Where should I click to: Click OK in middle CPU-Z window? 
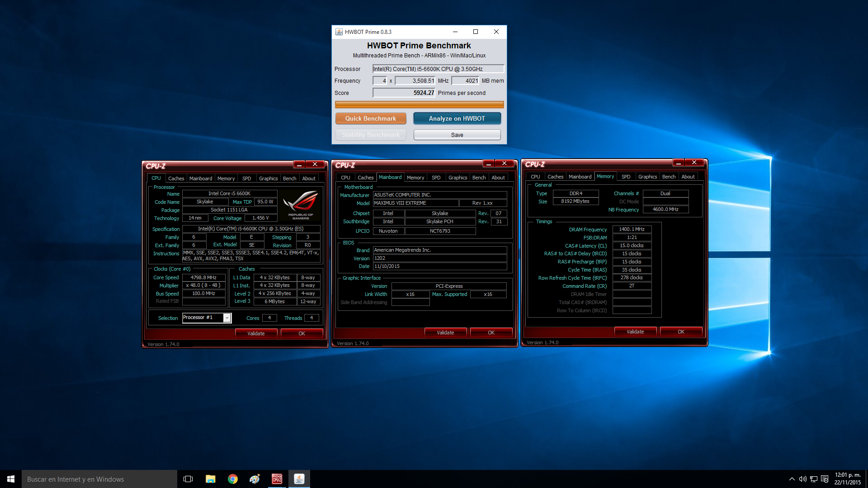point(491,333)
